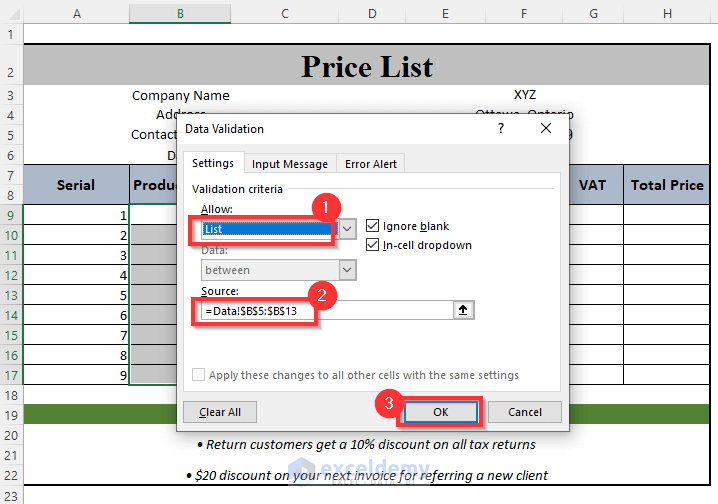
Task: Click the Cancel button
Action: [x=525, y=412]
